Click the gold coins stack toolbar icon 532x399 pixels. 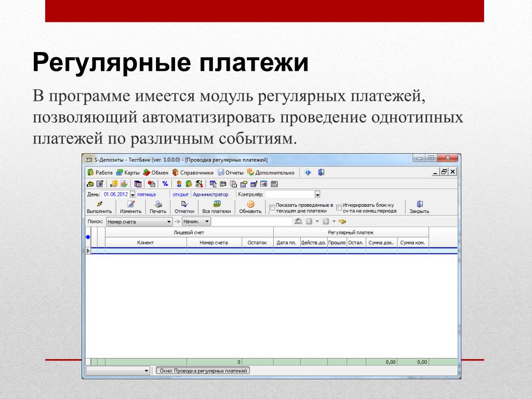coord(114,184)
